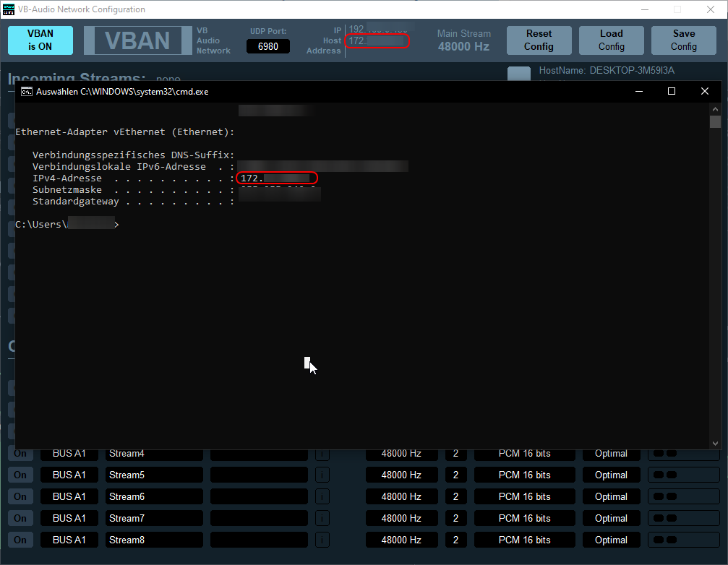Click the Save Config button
The height and width of the screenshot is (565, 728).
pos(683,40)
